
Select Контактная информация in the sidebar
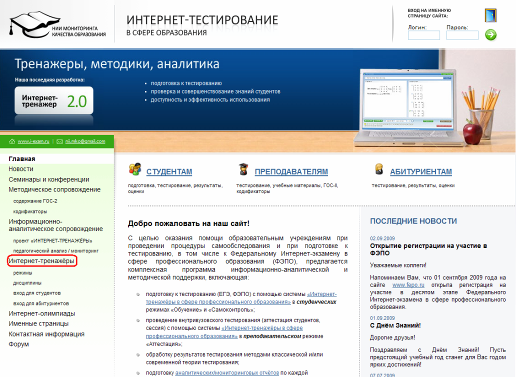(x=46, y=334)
